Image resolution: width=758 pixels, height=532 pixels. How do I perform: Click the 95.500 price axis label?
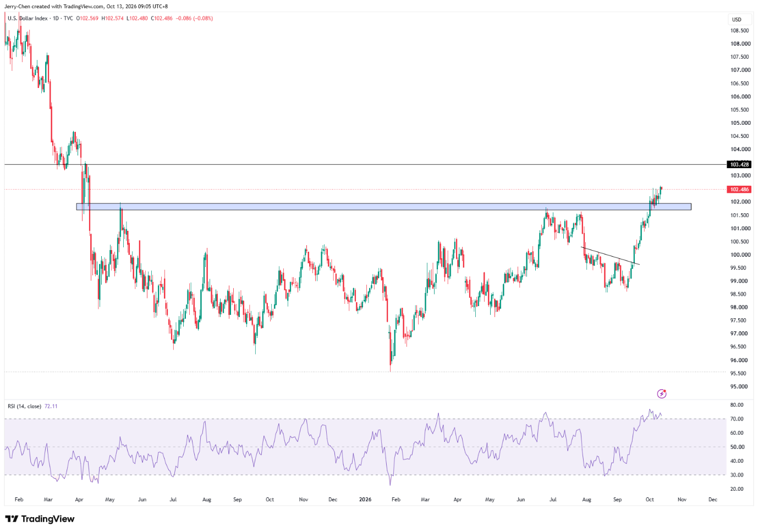(x=739, y=373)
